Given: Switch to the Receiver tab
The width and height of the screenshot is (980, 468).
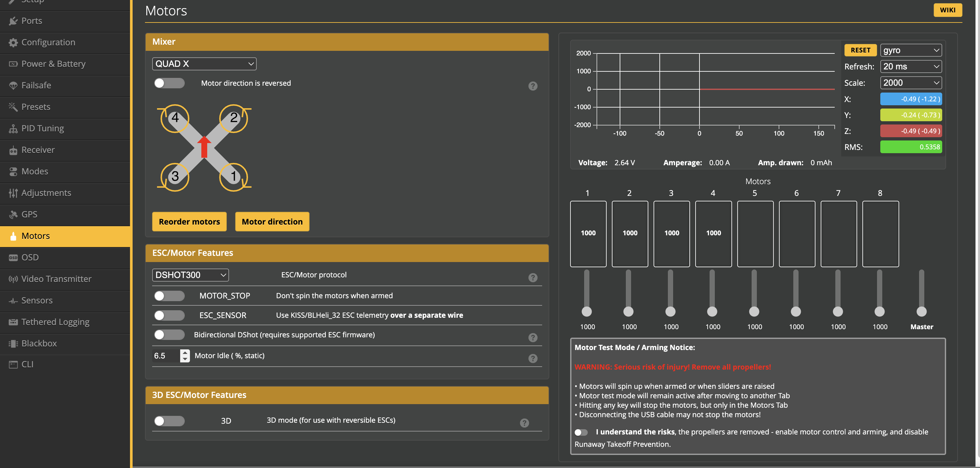Looking at the screenshot, I should click(x=38, y=150).
